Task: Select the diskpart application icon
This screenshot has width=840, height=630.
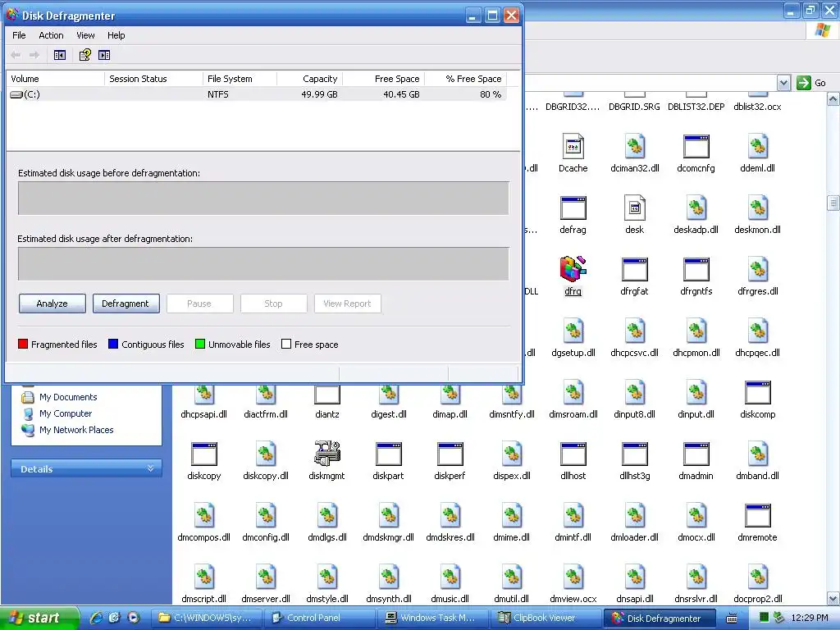Action: (388, 454)
